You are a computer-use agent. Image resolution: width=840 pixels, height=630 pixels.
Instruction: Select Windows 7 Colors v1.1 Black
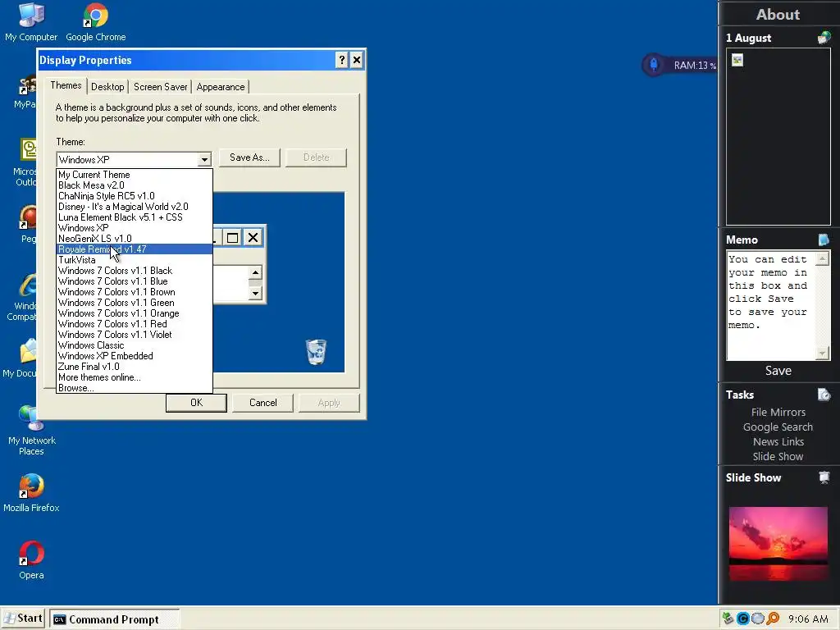135,271
